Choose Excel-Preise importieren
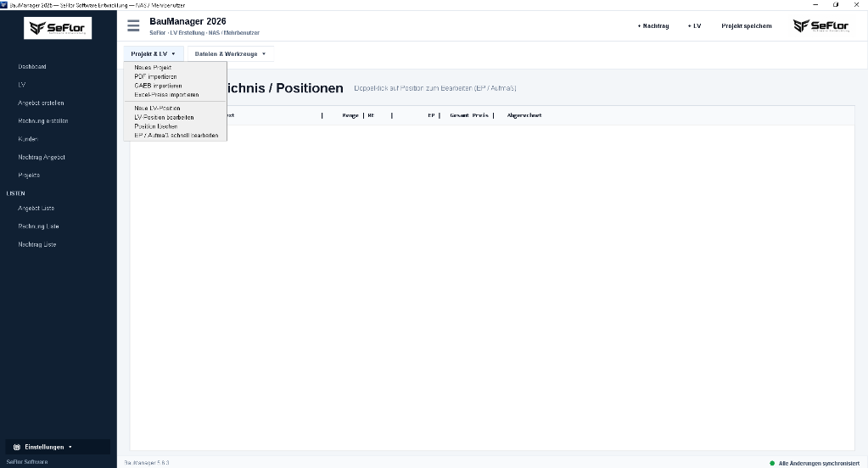 166,95
